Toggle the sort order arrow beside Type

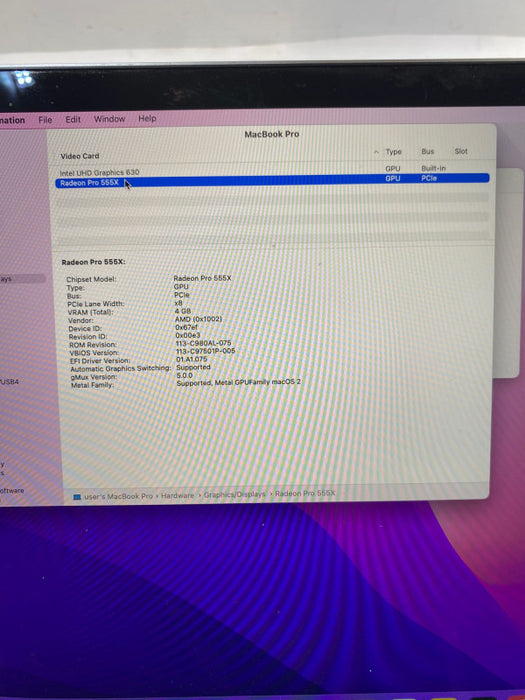pos(376,152)
